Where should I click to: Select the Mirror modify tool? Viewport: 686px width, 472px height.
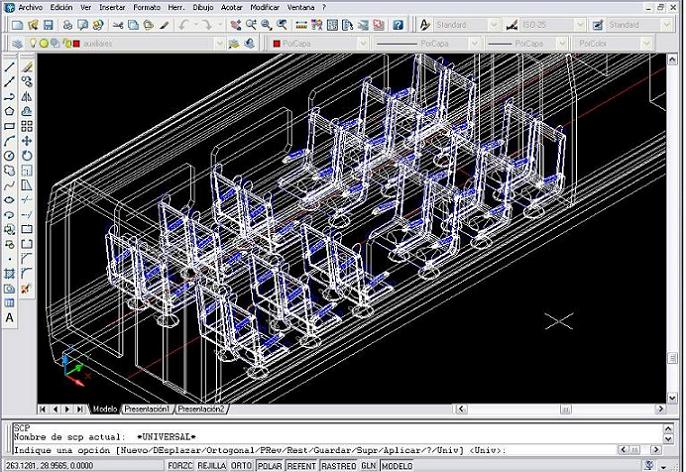[27, 97]
